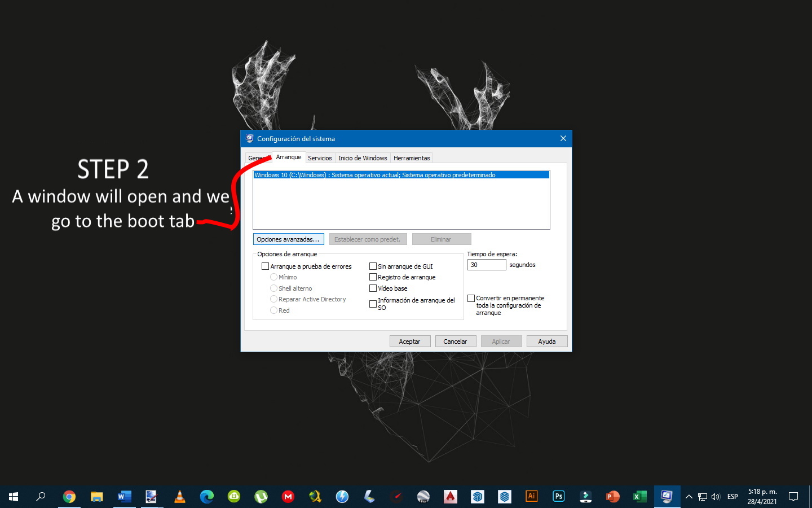Launch Excel from taskbar

coord(639,497)
